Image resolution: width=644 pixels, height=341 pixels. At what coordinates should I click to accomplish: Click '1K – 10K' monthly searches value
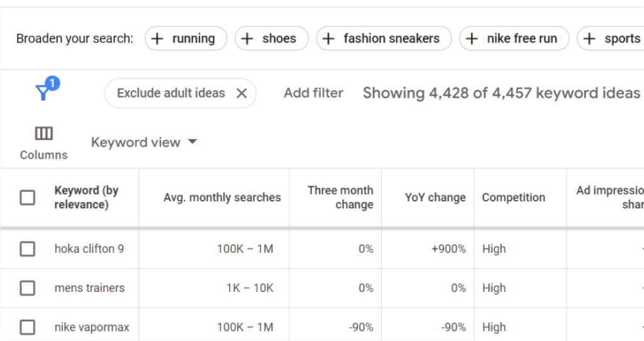click(250, 288)
